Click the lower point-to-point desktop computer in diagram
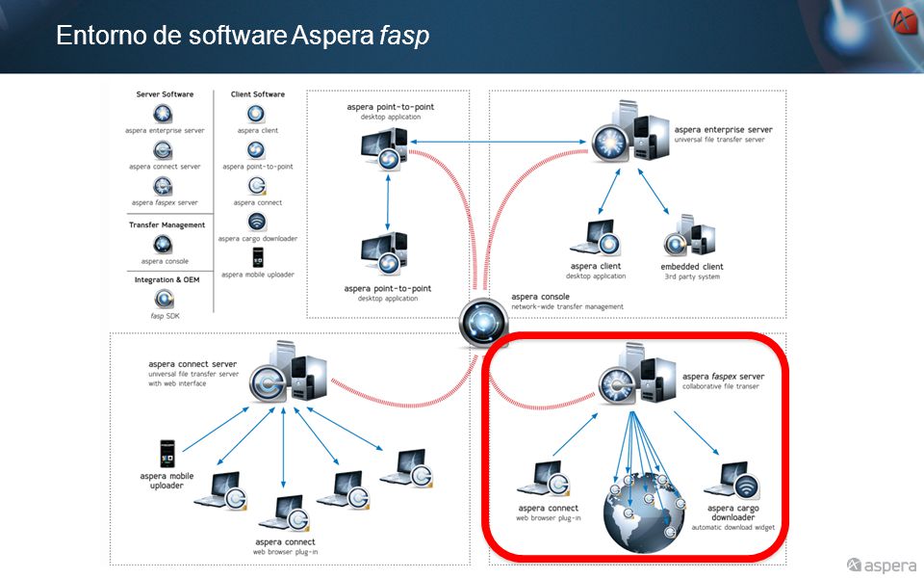 (384, 254)
